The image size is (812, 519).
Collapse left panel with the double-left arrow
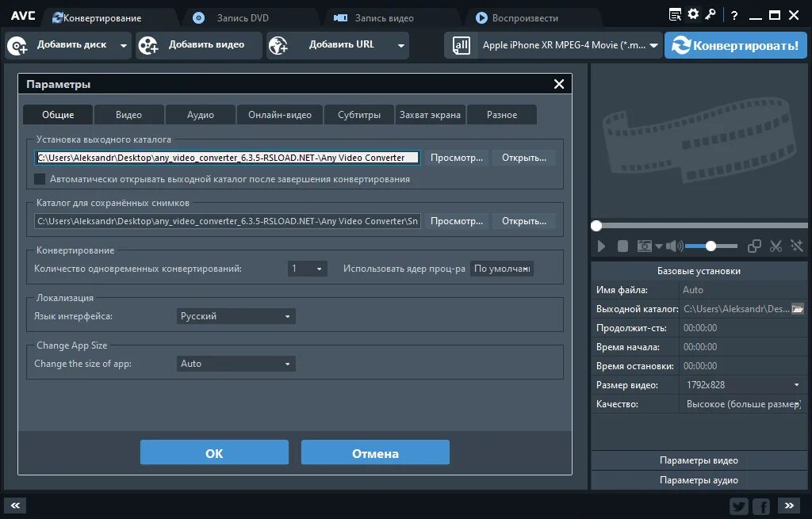[x=15, y=506]
